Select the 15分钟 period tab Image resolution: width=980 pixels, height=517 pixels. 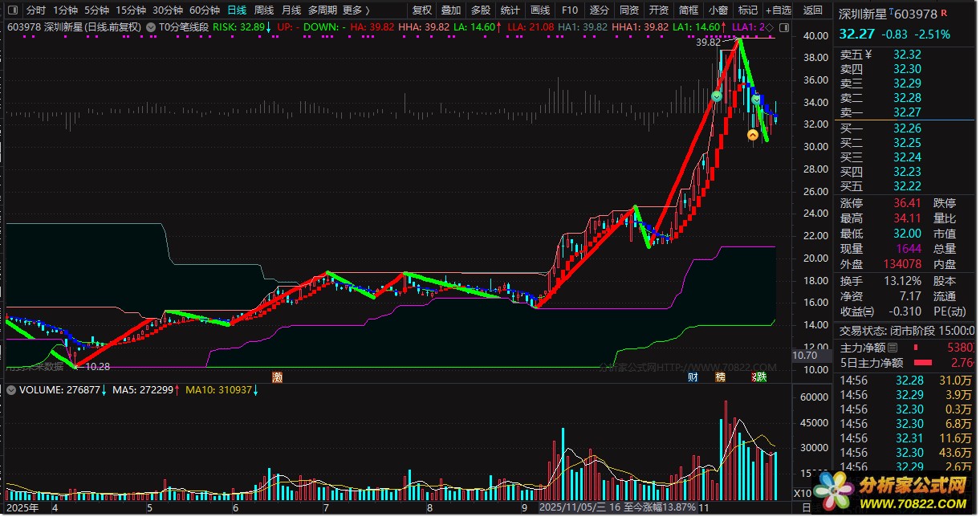click(x=131, y=10)
